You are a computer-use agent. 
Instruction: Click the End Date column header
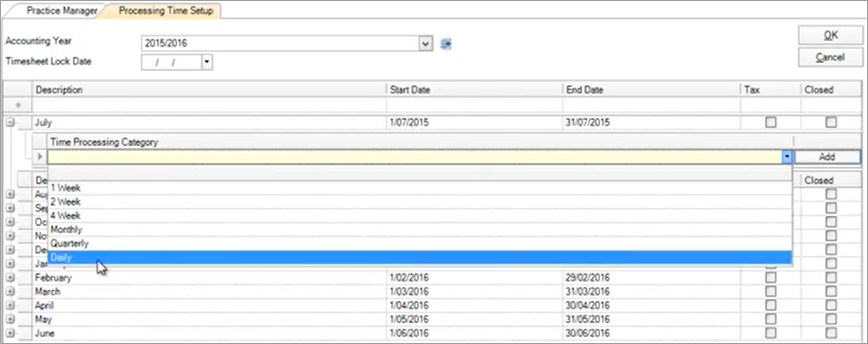[651, 90]
